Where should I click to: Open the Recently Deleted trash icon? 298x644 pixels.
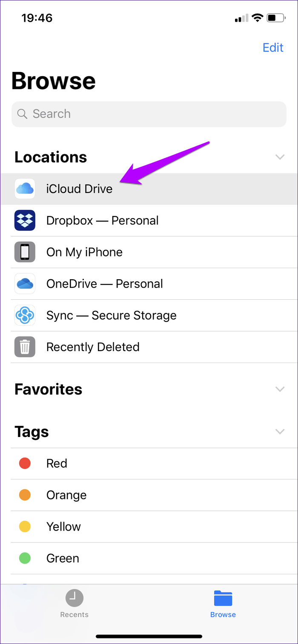tap(25, 347)
